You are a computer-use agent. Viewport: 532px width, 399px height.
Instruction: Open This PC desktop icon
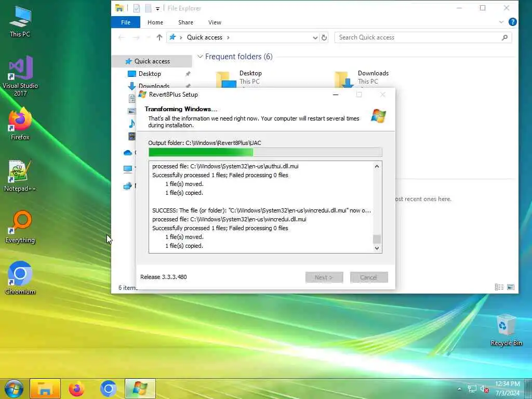point(20,21)
